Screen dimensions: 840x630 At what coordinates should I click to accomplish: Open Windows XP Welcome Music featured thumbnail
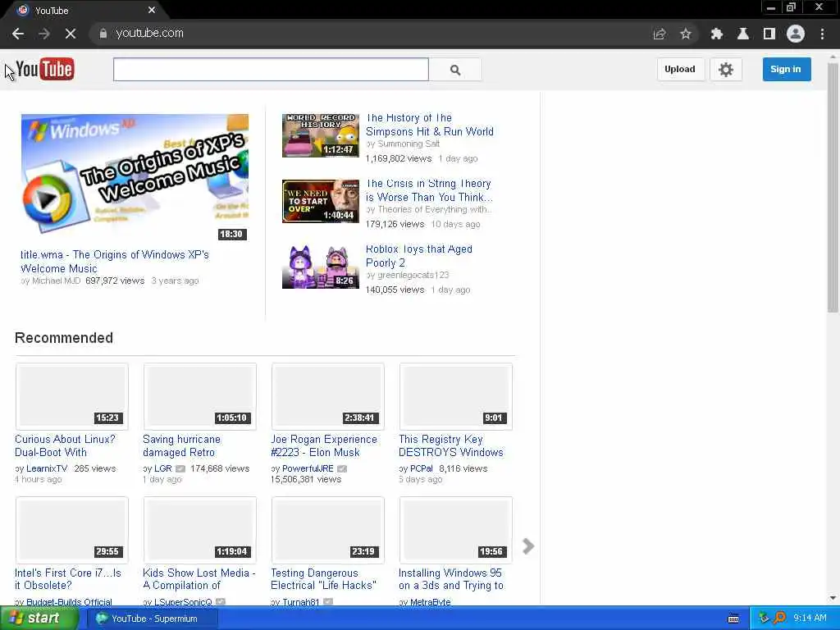[135, 177]
